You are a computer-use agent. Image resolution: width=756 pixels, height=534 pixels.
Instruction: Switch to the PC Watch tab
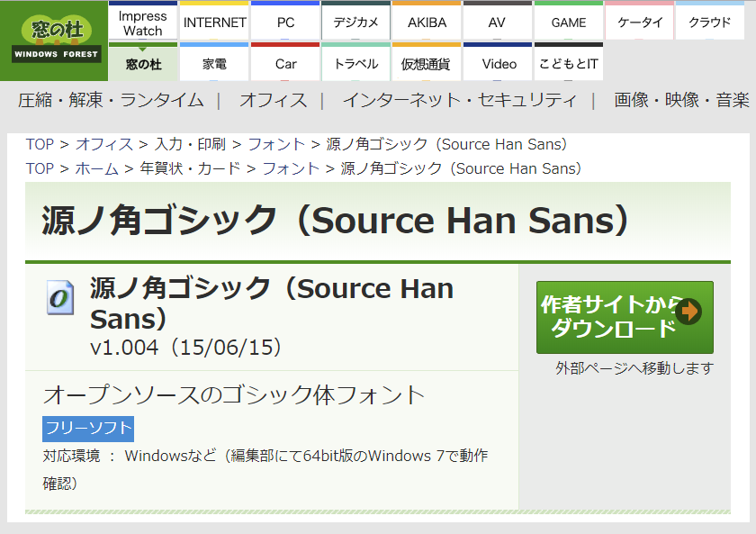pos(285,23)
